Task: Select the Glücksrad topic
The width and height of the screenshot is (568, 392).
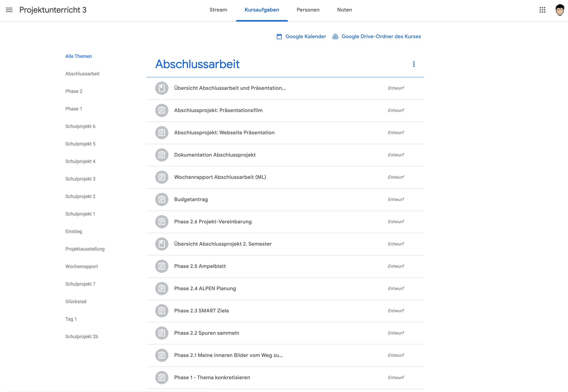Action: click(76, 302)
